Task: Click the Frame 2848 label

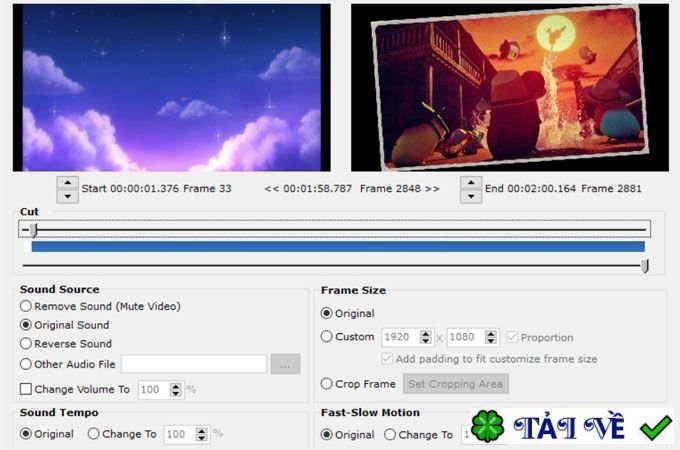Action: click(390, 189)
